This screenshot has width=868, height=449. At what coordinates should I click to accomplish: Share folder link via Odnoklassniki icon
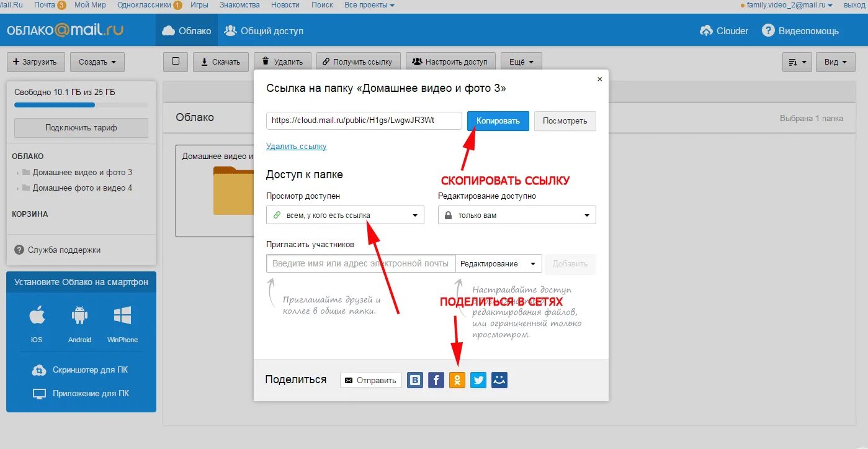(457, 380)
